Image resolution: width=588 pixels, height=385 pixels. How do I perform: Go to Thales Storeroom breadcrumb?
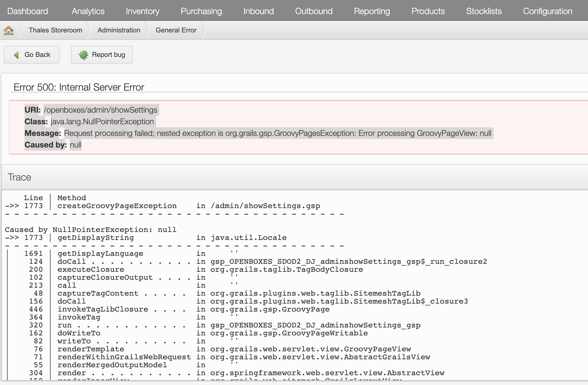point(55,30)
